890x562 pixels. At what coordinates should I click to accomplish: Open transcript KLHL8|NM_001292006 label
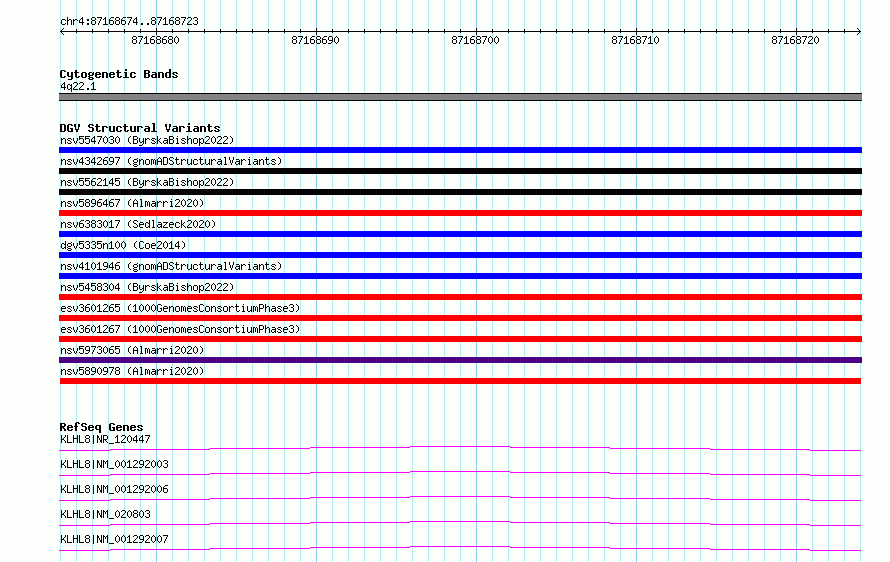tap(114, 489)
